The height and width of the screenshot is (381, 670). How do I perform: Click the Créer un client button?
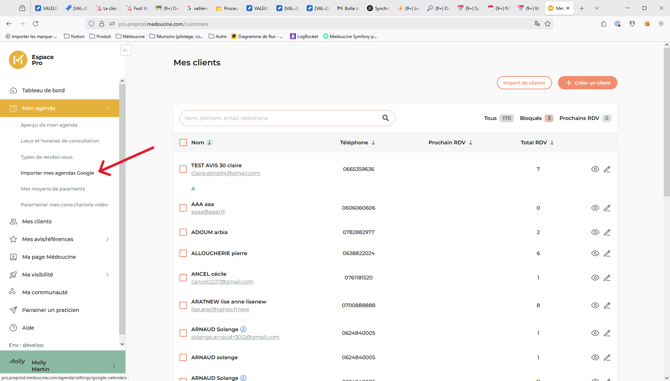pos(588,83)
